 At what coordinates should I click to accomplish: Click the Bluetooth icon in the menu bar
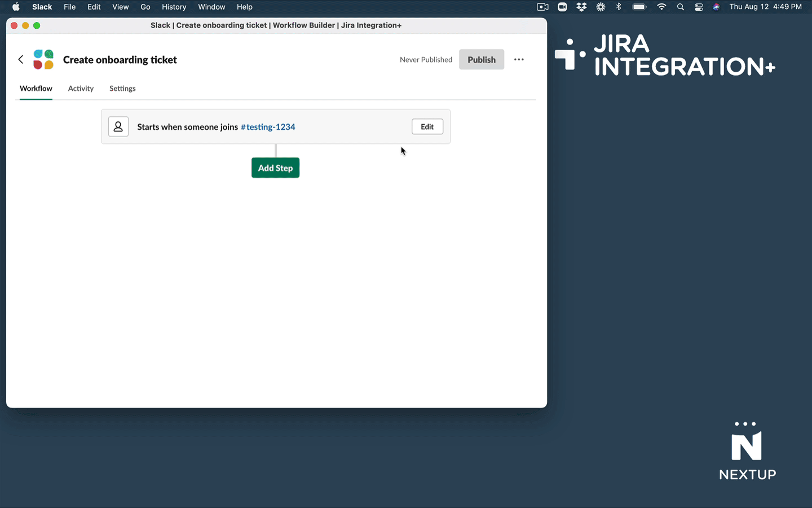click(619, 7)
